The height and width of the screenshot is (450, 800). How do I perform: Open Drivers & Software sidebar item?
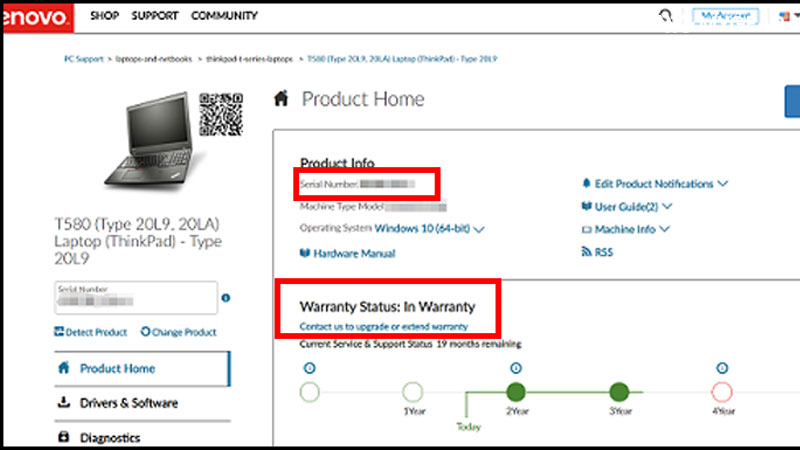click(x=142, y=403)
